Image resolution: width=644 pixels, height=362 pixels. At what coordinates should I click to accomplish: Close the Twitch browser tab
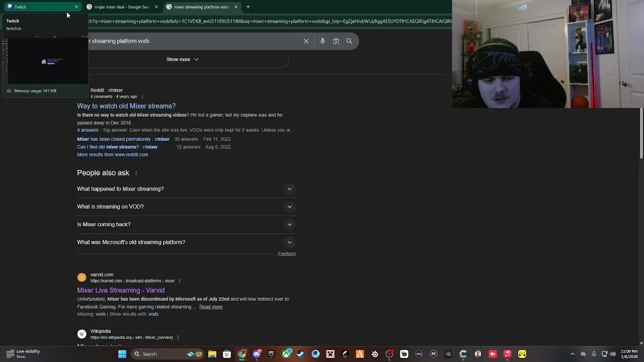click(x=76, y=7)
